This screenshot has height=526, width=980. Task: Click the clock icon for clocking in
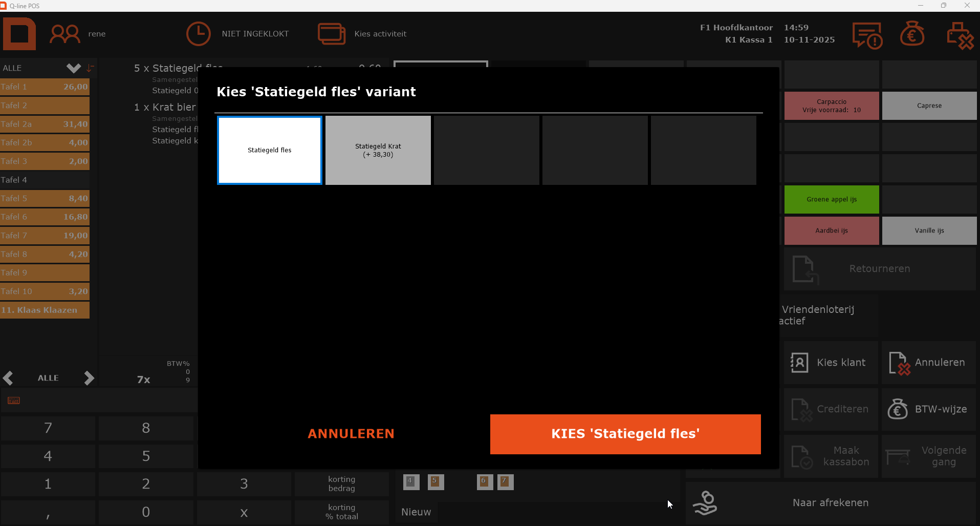[198, 34]
